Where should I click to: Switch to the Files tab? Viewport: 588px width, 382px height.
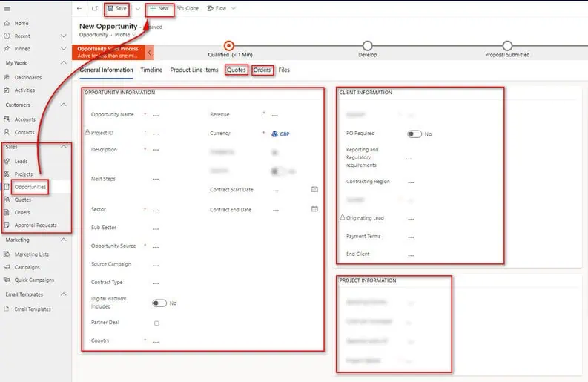pyautogui.click(x=284, y=70)
